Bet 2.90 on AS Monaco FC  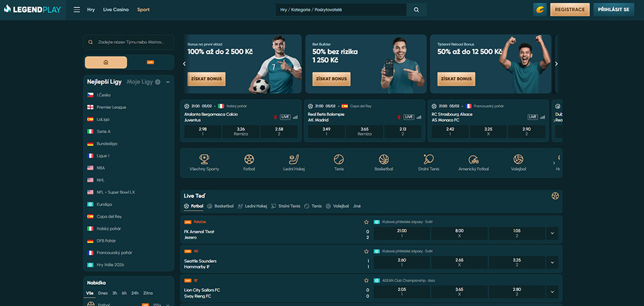[527, 131]
